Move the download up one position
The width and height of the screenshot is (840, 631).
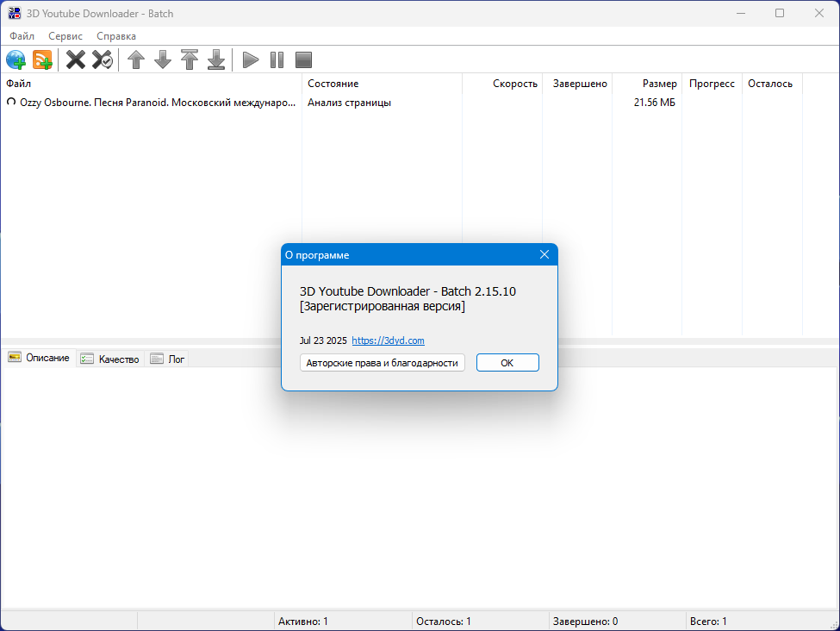pos(136,59)
